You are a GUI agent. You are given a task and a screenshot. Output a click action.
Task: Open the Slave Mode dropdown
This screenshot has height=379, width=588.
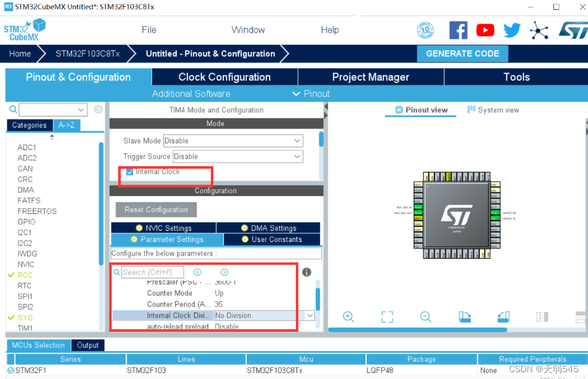point(233,141)
